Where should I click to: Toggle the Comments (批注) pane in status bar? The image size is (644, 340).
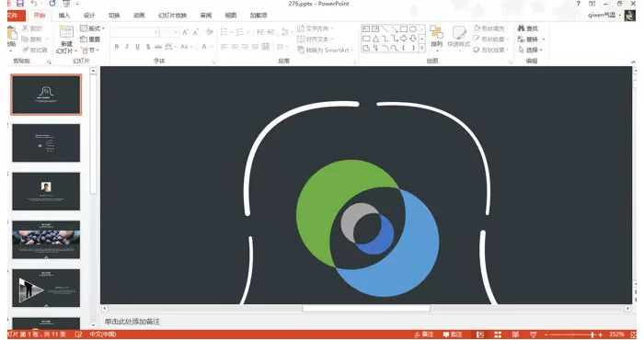coord(453,334)
